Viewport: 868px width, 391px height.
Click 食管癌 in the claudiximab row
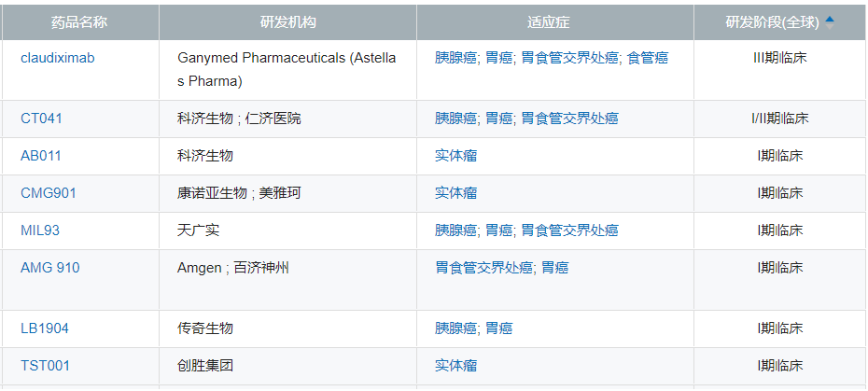pyautogui.click(x=647, y=58)
